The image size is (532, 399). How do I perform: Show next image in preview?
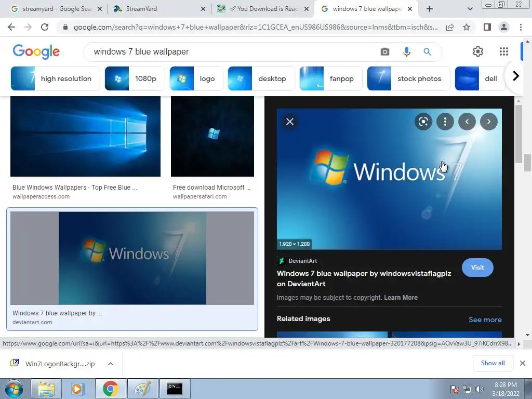(489, 122)
